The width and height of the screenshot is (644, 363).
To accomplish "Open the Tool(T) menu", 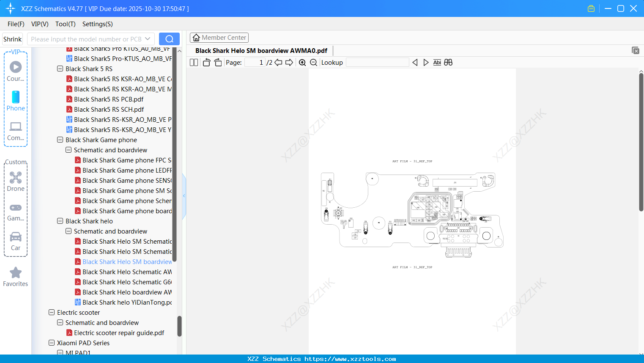I will coord(65,24).
